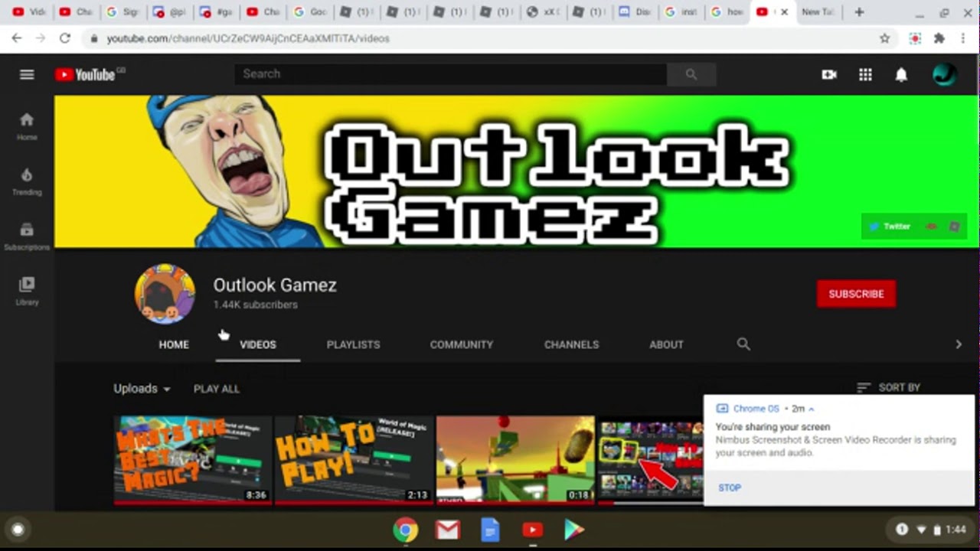980x551 pixels.
Task: Close the active YouTube tab
Action: pyautogui.click(x=784, y=12)
